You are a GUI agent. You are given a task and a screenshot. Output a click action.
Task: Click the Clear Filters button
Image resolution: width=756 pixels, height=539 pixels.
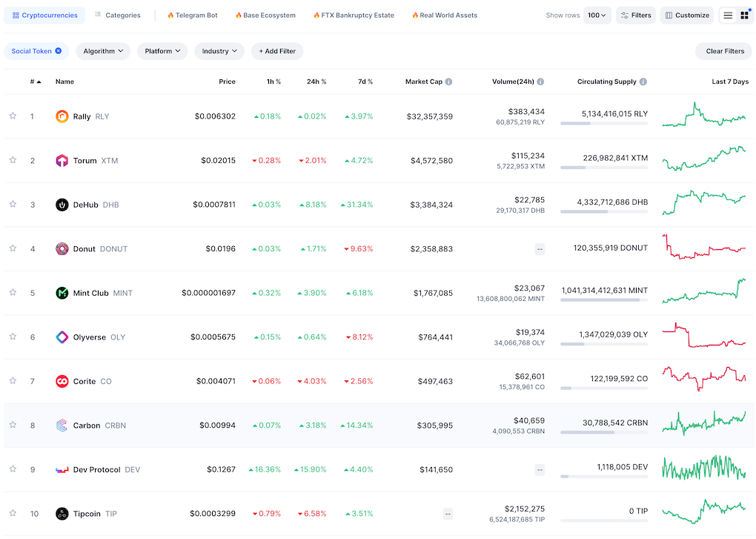click(x=725, y=51)
